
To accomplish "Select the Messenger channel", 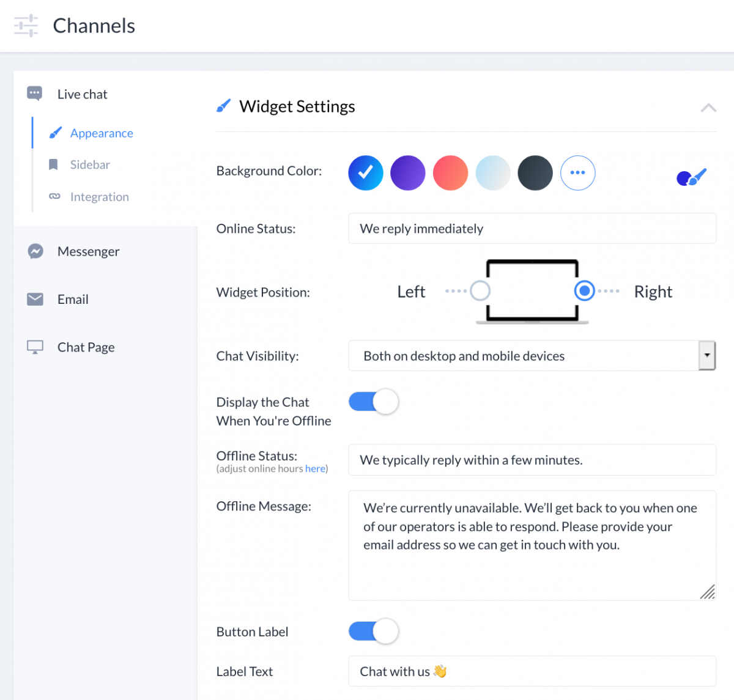I will coord(89,251).
